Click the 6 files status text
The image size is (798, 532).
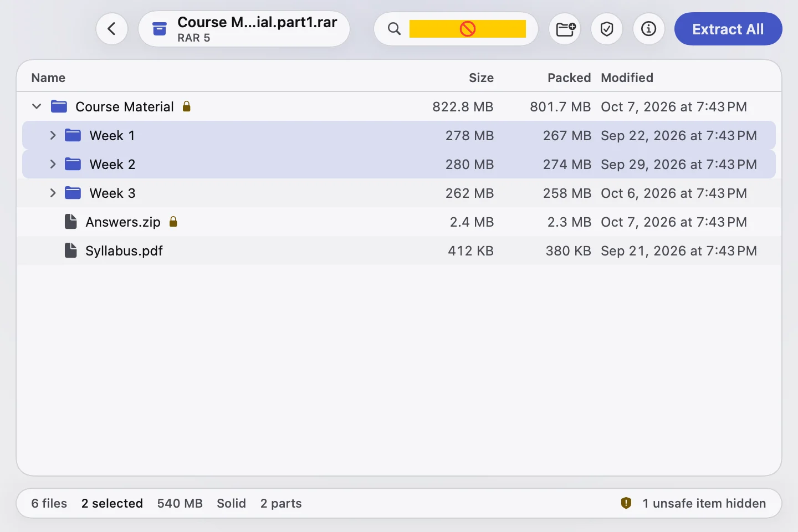click(x=49, y=503)
